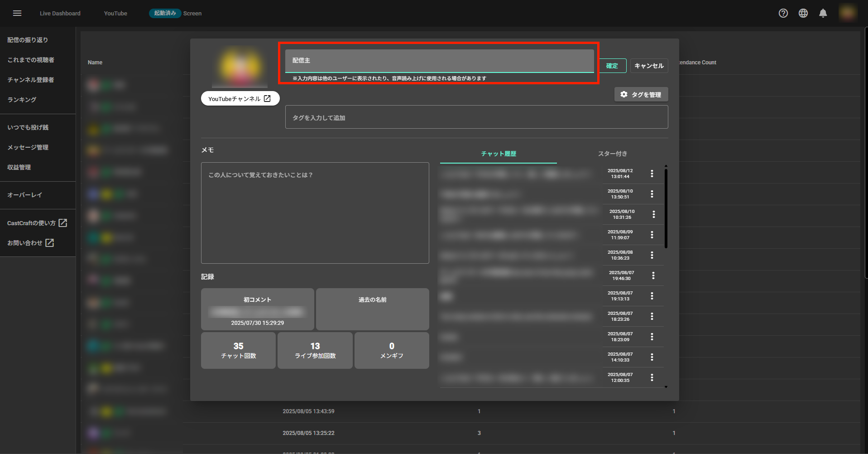
Task: Open options for chat dated 2025/08/10 13:50:51
Action: [652, 194]
